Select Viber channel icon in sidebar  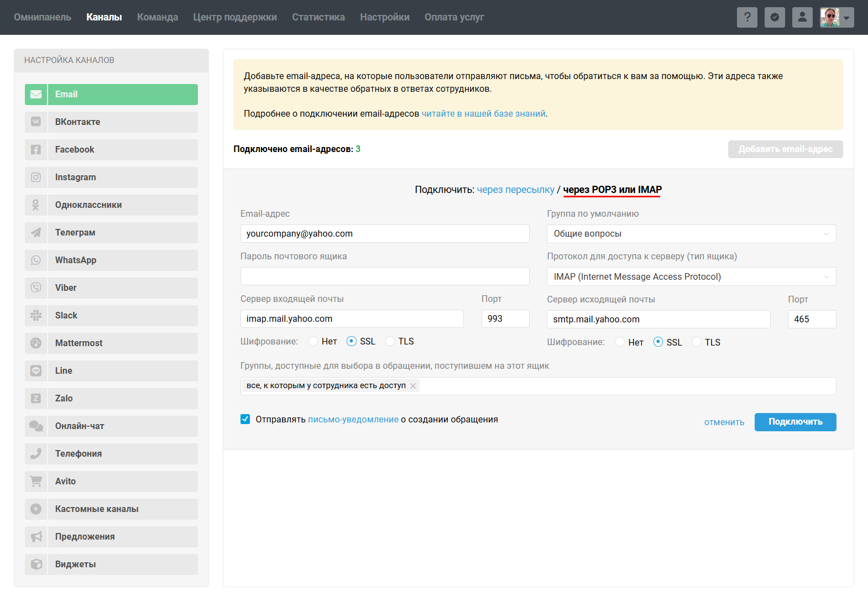pos(36,288)
